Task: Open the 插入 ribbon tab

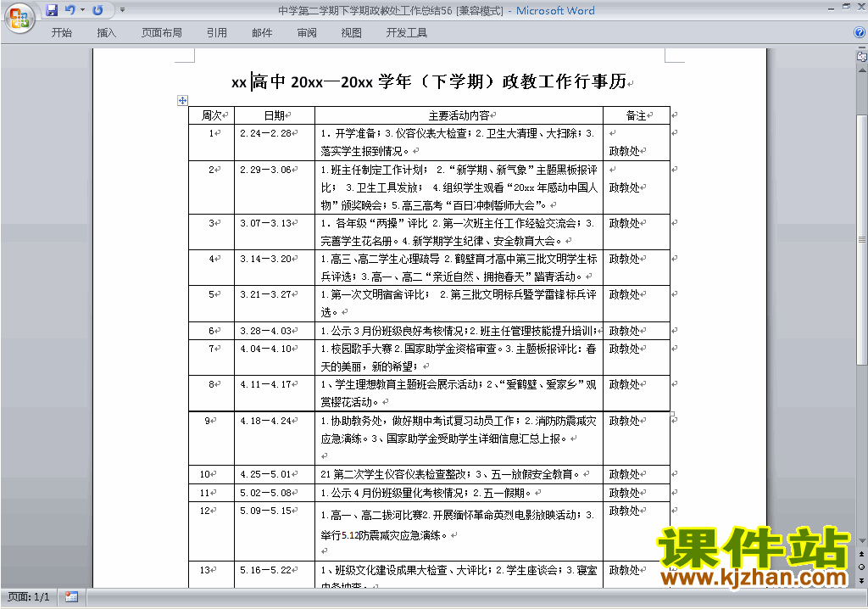Action: (106, 33)
